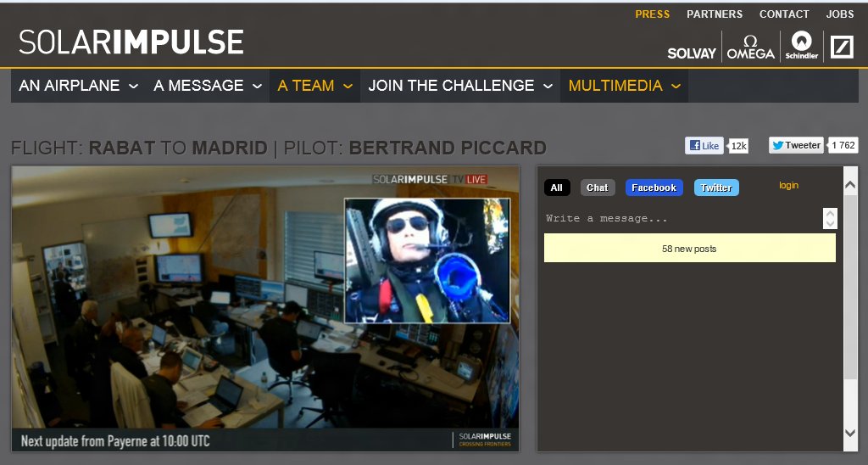Filter the feed to Chat

pyautogui.click(x=598, y=188)
